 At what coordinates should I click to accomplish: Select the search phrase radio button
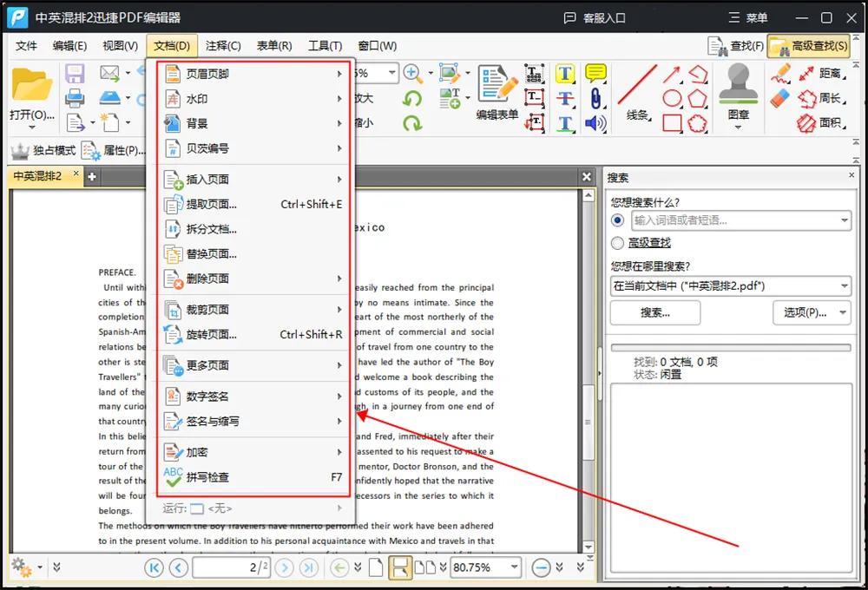(618, 220)
